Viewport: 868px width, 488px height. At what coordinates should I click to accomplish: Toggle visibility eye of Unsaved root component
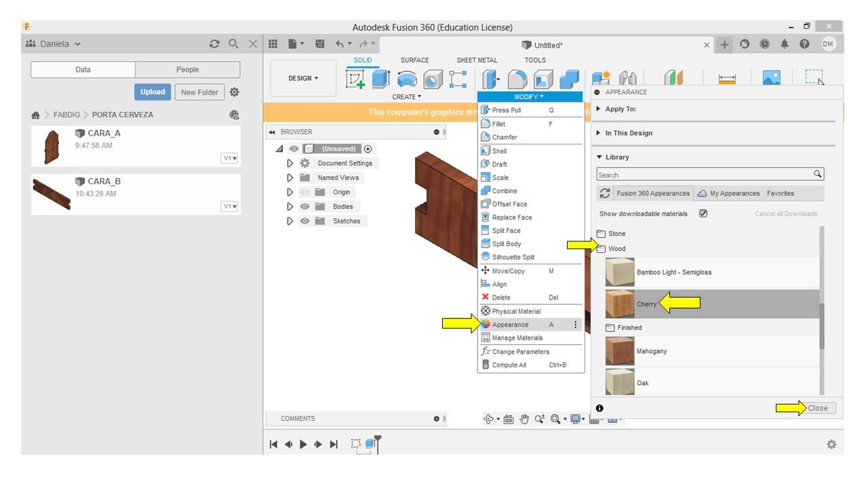(294, 149)
